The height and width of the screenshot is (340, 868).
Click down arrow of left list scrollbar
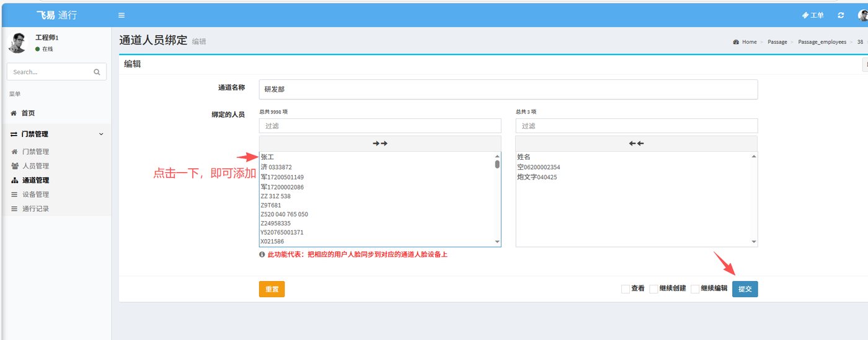497,242
